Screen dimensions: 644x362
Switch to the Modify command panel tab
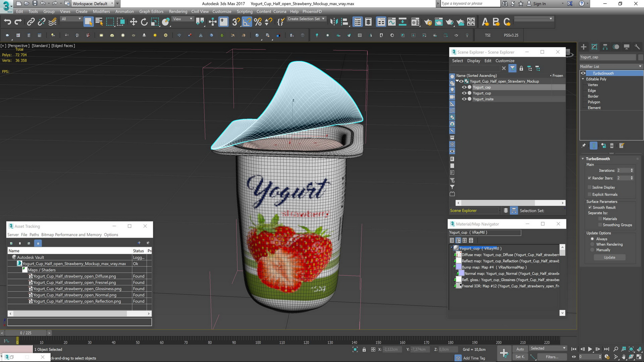594,47
